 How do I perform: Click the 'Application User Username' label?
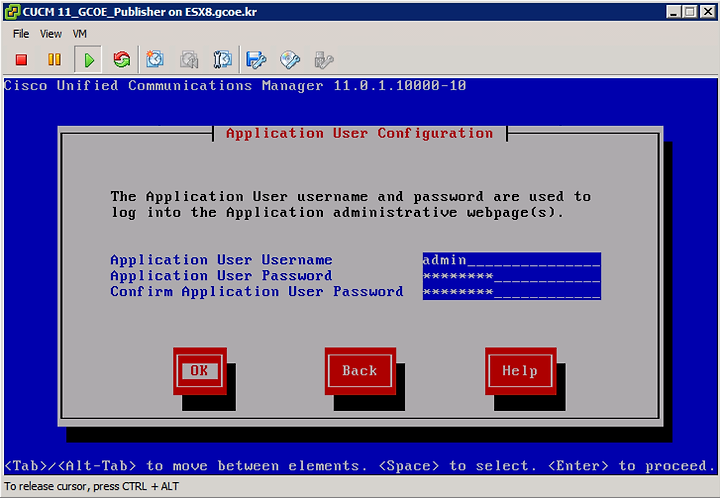(221, 260)
